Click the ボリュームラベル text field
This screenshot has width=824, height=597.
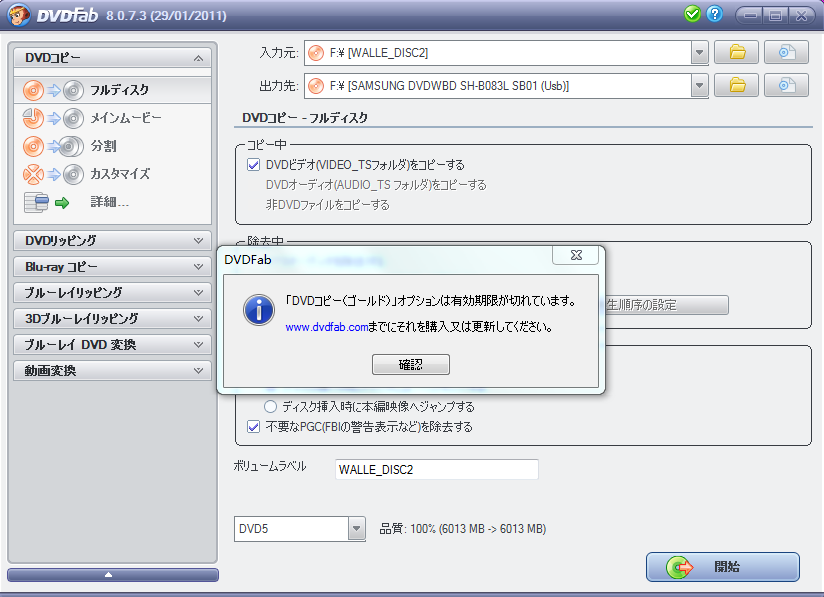click(437, 469)
